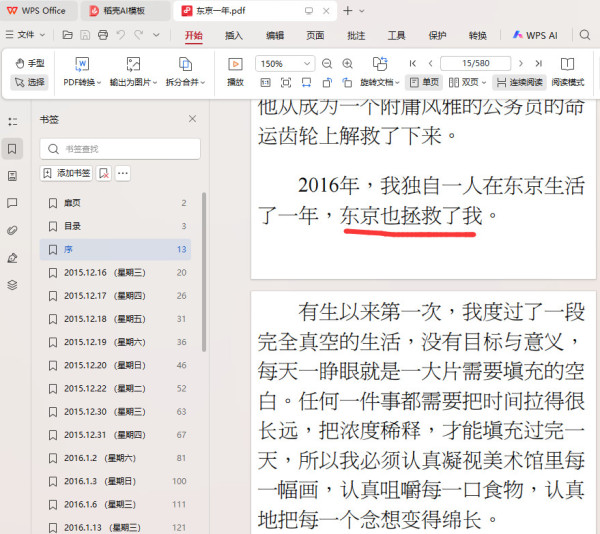This screenshot has height=534, width=600.
Task: Toggle 双页 double page view
Action: pyautogui.click(x=464, y=82)
